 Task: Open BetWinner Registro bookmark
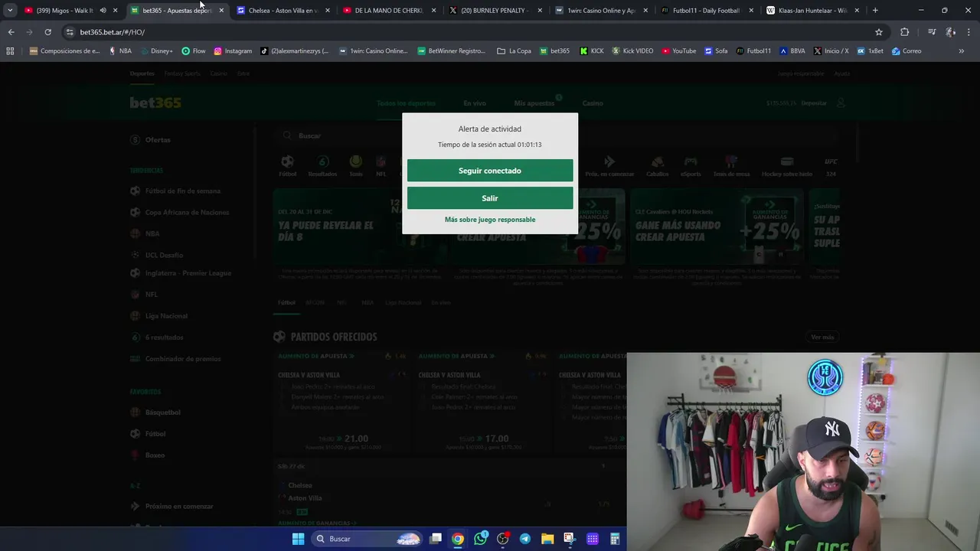point(452,51)
